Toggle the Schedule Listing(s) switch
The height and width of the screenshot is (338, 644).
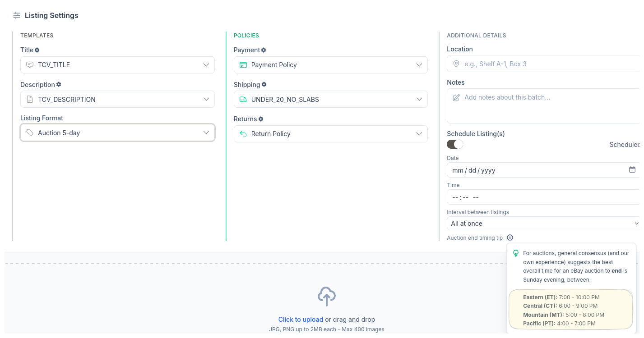[455, 144]
